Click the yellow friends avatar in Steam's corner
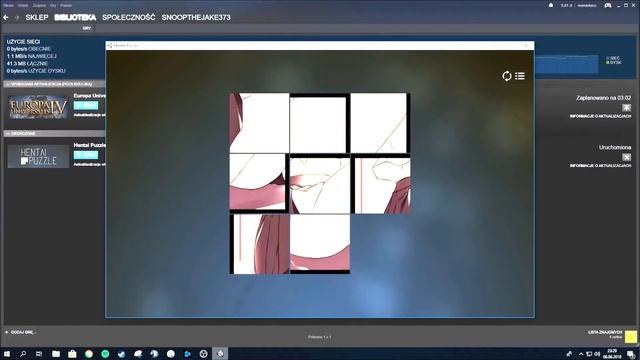640x360 pixels. point(631,337)
